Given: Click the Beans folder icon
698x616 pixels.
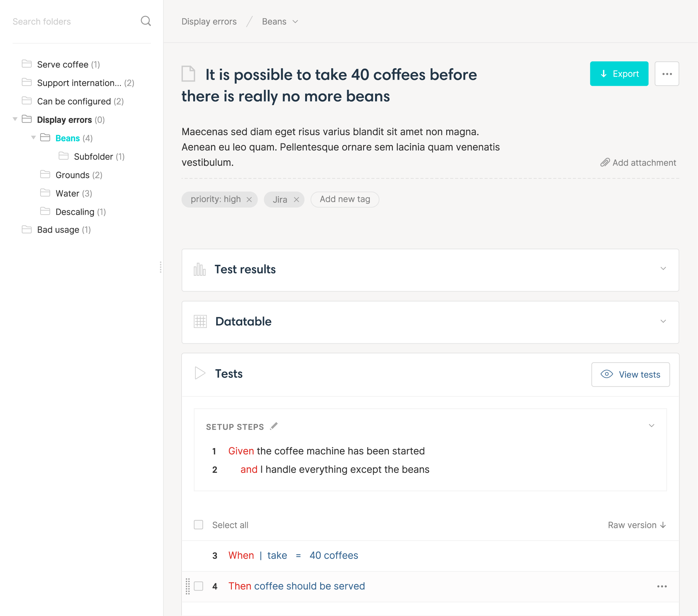Looking at the screenshot, I should [45, 138].
